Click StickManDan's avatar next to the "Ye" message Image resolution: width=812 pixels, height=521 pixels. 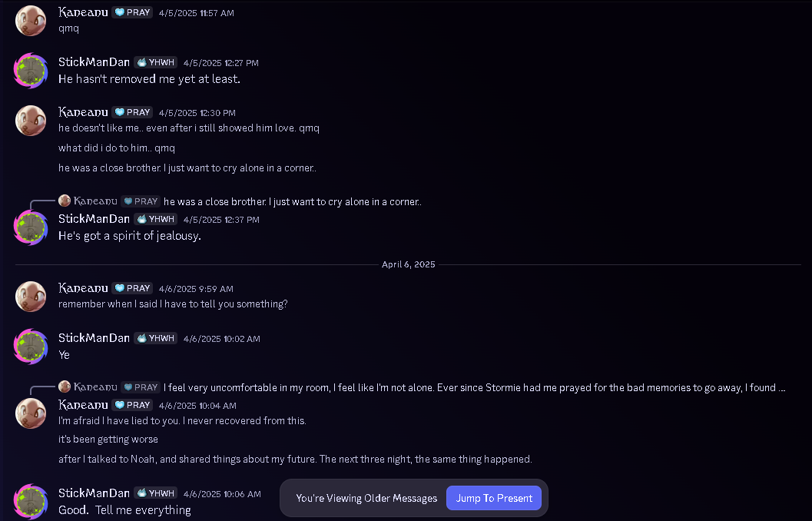31,347
